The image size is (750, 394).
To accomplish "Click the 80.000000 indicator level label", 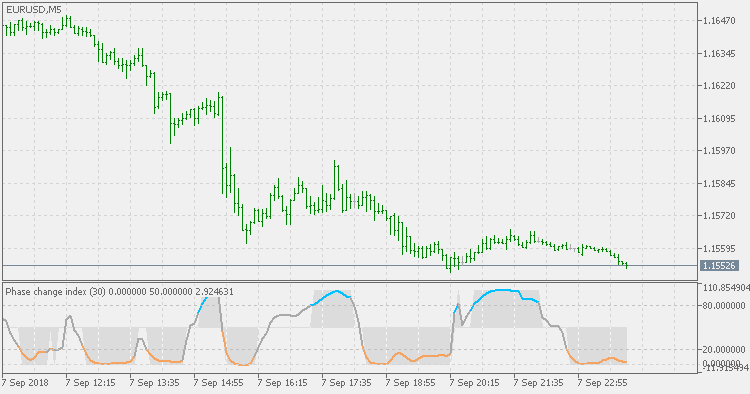I will pos(724,306).
